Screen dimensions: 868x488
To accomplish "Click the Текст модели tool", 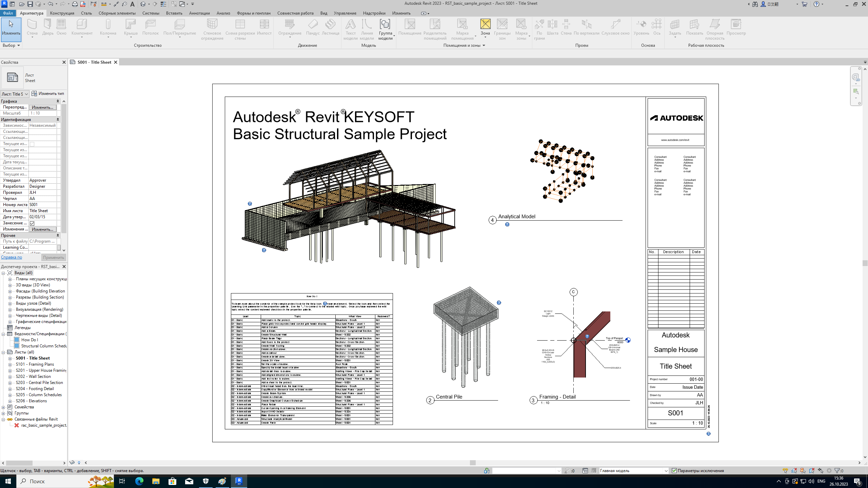I will point(350,29).
